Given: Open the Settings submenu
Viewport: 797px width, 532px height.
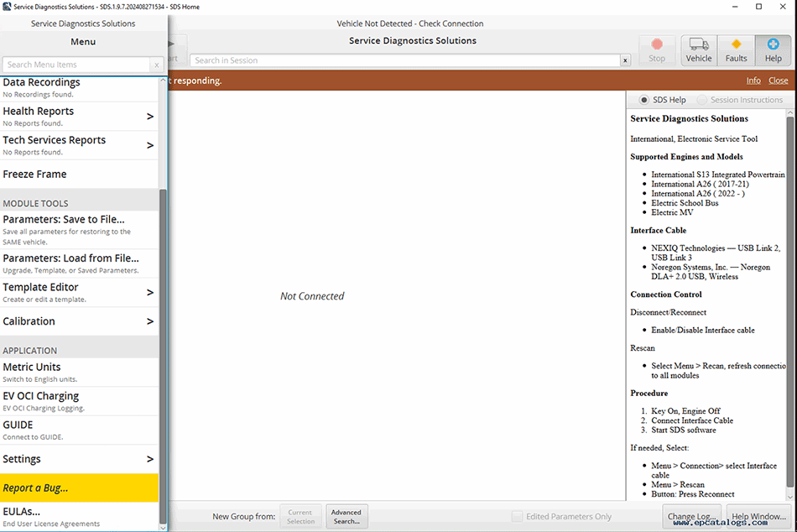Looking at the screenshot, I should point(150,459).
